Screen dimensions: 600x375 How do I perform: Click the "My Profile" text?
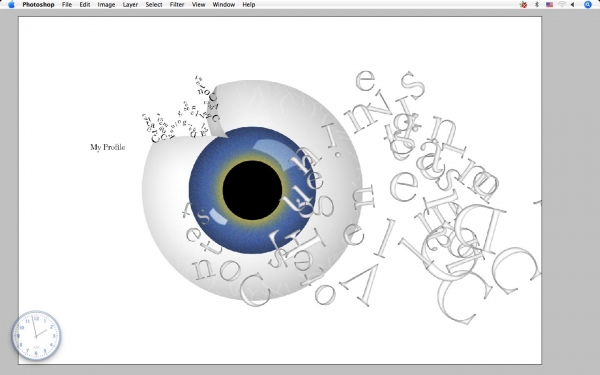pyautogui.click(x=108, y=147)
